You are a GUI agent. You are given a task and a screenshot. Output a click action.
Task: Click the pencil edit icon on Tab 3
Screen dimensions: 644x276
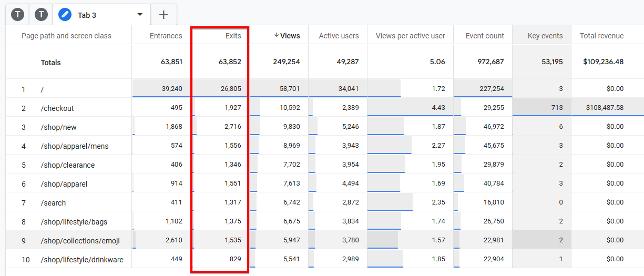[65, 15]
